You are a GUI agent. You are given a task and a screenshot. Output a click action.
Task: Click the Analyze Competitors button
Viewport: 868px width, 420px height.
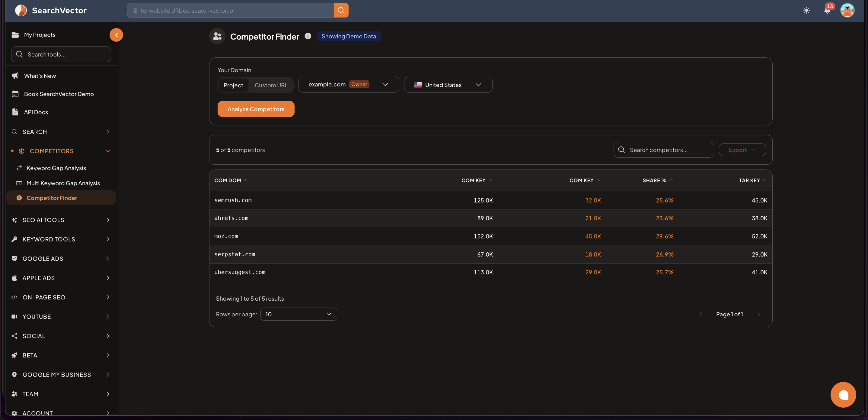point(256,109)
